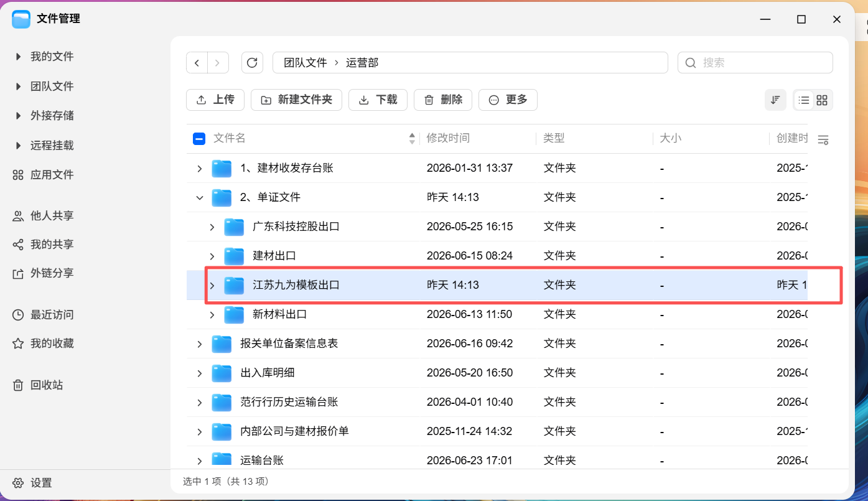Open column settings icon in header

[x=823, y=139]
